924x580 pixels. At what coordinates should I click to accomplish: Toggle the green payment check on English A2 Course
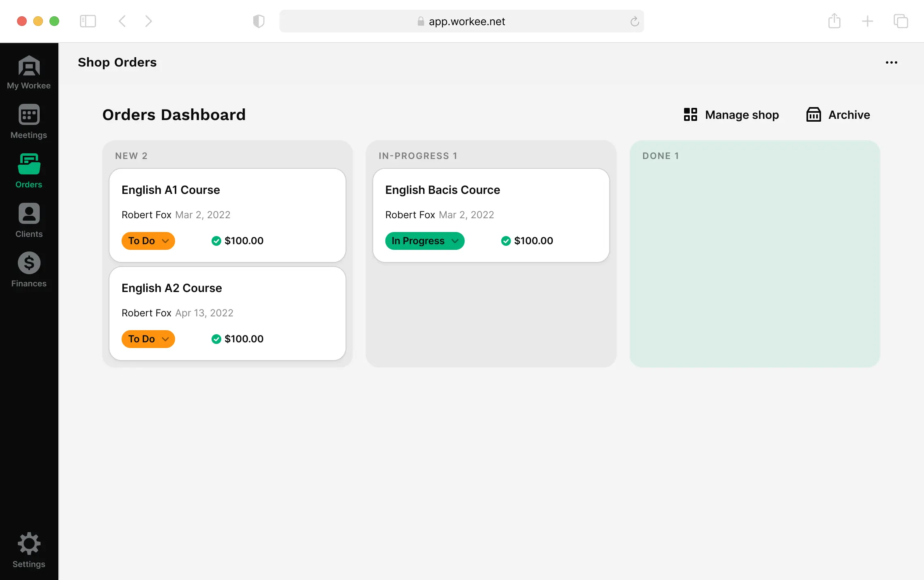216,339
